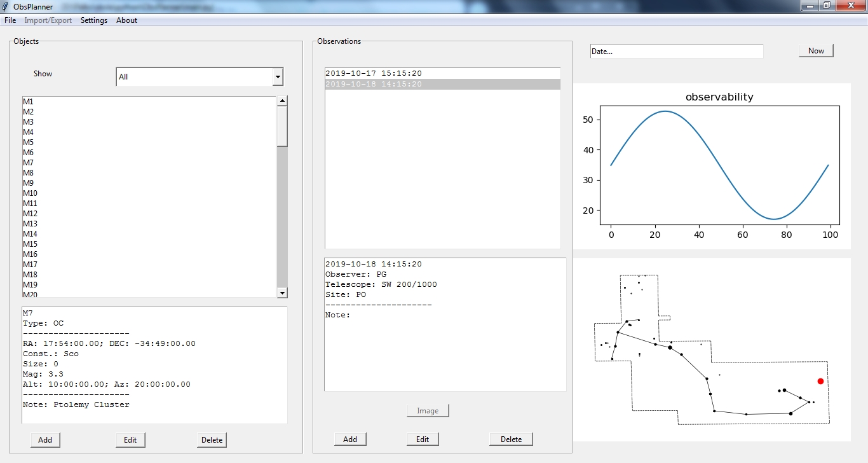The image size is (868, 463).
Task: Select M13 in the objects list
Action: click(31, 224)
